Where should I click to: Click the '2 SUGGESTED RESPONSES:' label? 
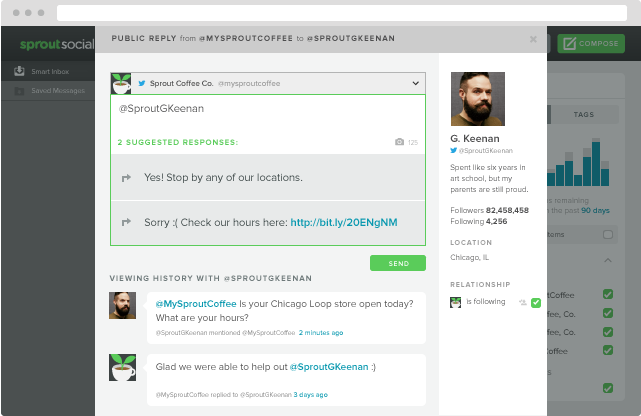[x=177, y=142]
